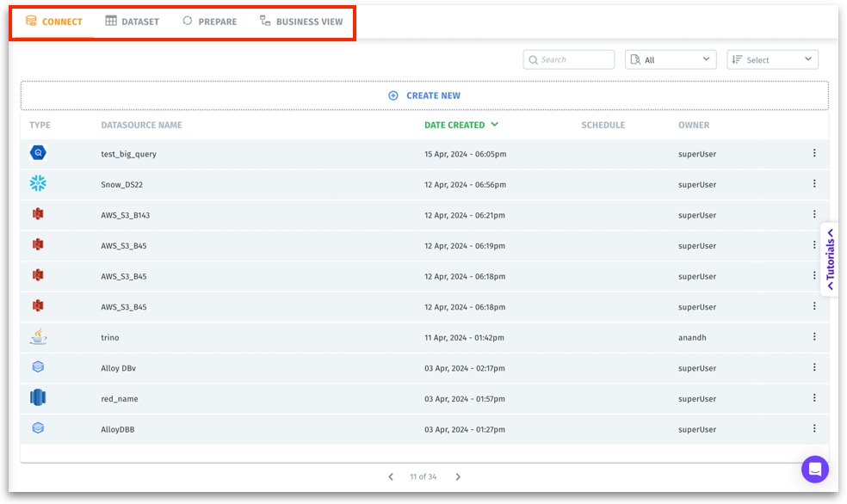
Task: Click the Redshift icon for red_name
Action: tap(38, 397)
